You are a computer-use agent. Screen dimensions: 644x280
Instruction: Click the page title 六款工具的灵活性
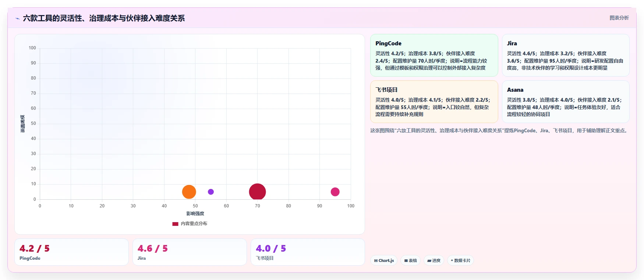point(104,18)
